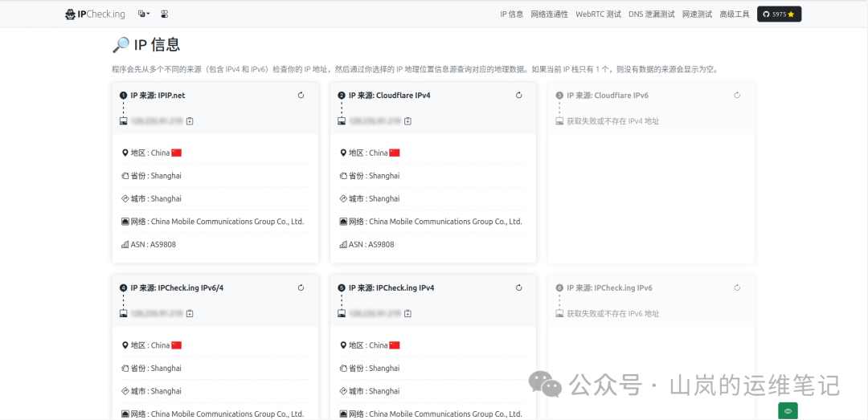Copy IP address in IPCheck.ing IPv4 card
868x420 pixels.
click(x=408, y=314)
